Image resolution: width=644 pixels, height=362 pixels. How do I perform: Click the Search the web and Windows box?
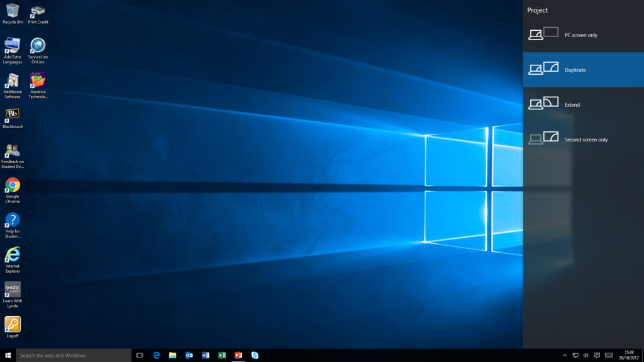(x=72, y=355)
